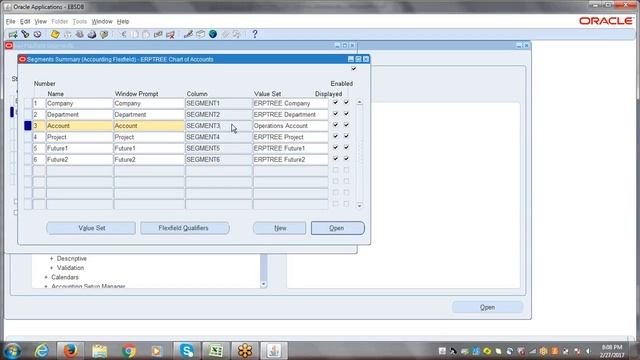
Task: Click the Close Form toolbar icon
Action: pyautogui.click(x=104, y=34)
